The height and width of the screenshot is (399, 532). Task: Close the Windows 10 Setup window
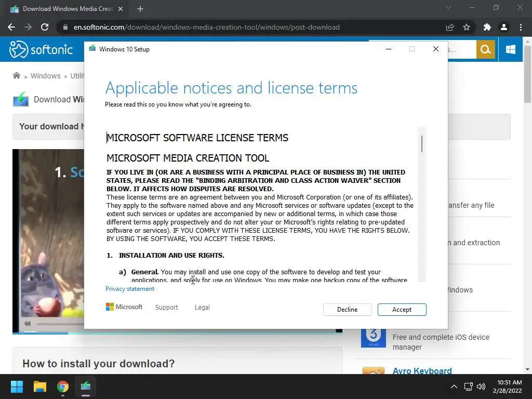[x=436, y=49]
